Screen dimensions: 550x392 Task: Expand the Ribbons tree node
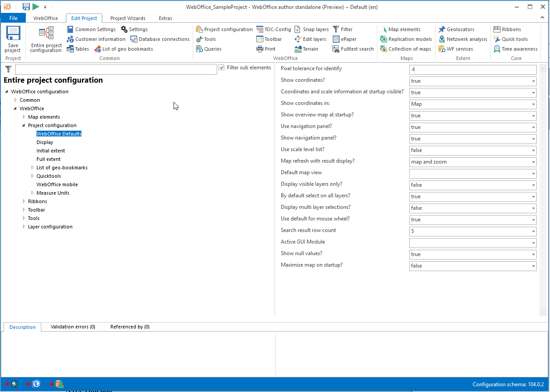pyautogui.click(x=24, y=201)
